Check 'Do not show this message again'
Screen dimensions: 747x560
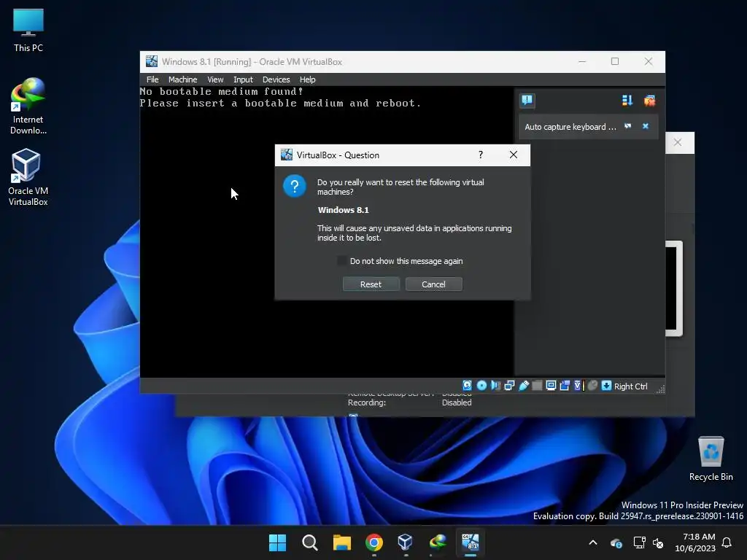coord(341,261)
